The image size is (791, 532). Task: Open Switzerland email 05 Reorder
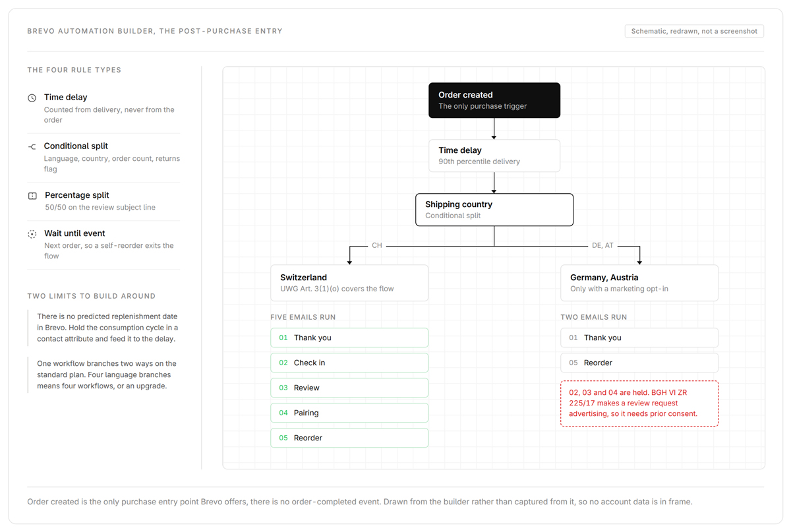[x=349, y=438]
